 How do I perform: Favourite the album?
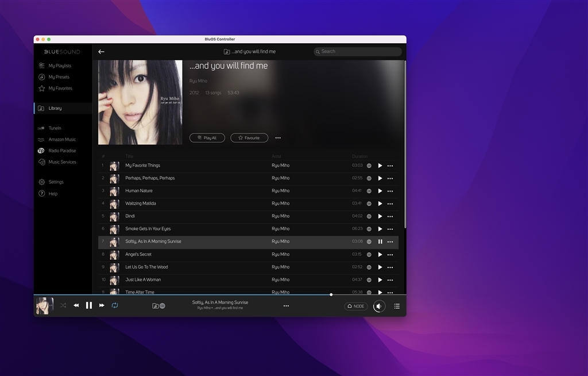coord(249,137)
